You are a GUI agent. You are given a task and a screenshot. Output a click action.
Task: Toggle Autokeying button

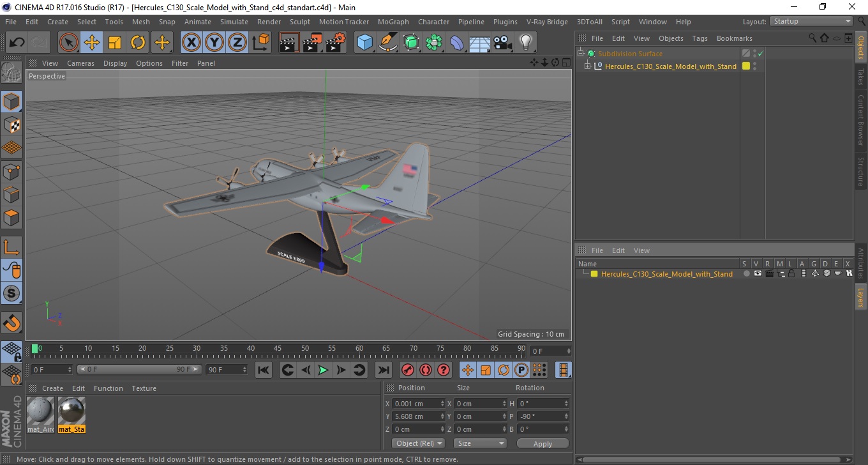[x=425, y=370]
